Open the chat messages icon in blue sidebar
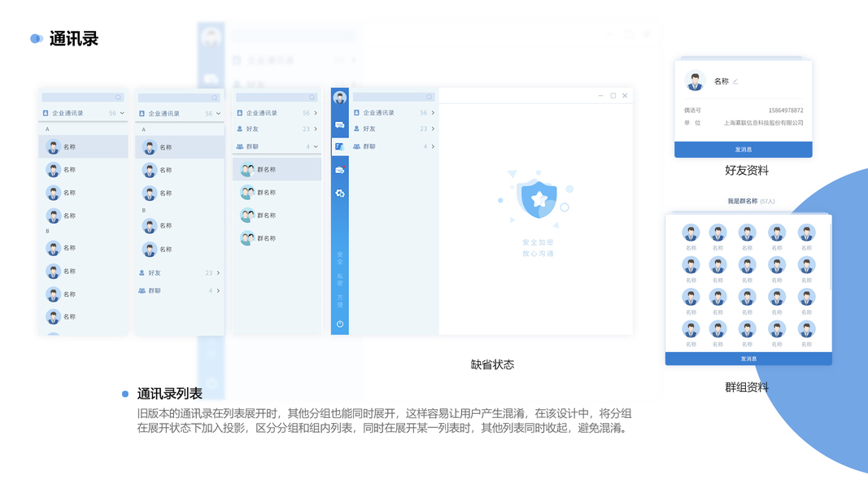868x488 pixels. pyautogui.click(x=340, y=125)
